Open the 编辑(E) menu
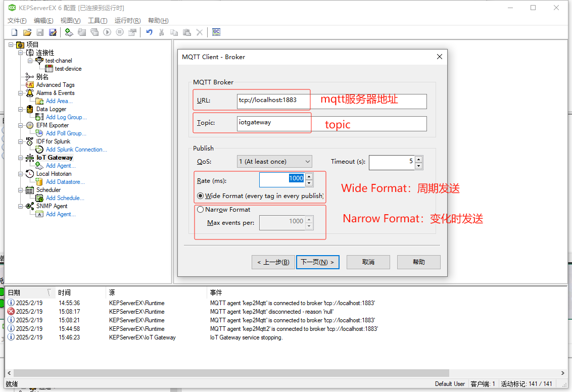This screenshot has height=392, width=572. (43, 21)
